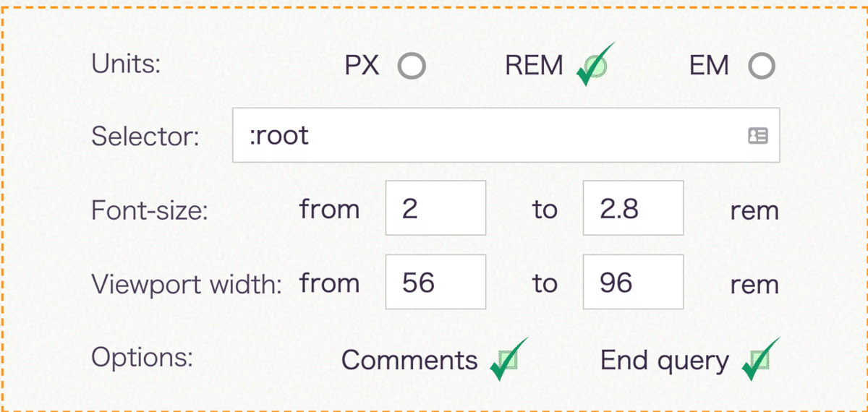This screenshot has height=412, width=868.
Task: Click the EM label text
Action: pyautogui.click(x=709, y=66)
